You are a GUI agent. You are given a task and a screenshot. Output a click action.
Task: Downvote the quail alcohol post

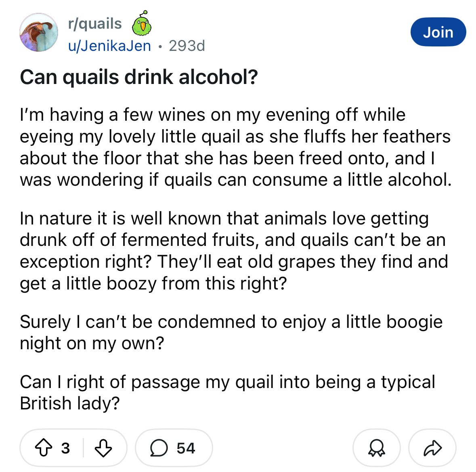(103, 448)
